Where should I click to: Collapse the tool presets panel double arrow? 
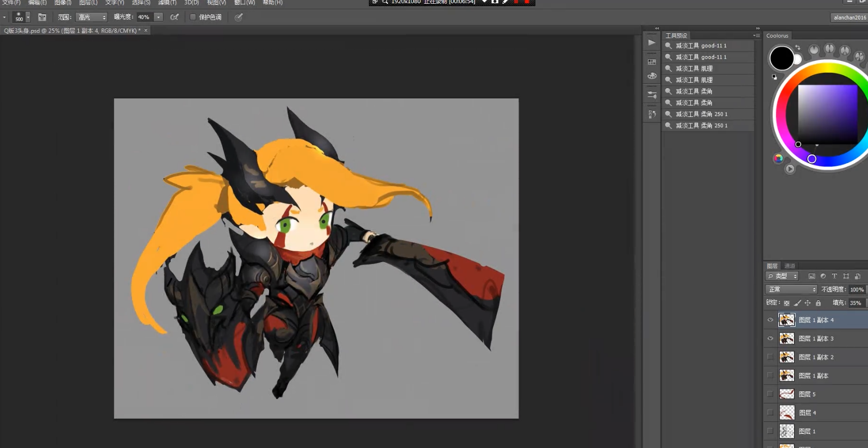click(x=758, y=28)
